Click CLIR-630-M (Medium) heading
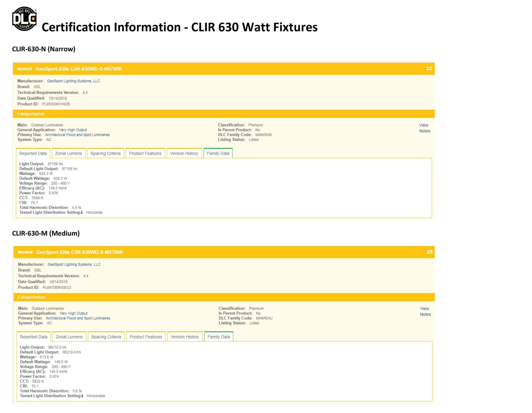The width and height of the screenshot is (532, 413). click(x=46, y=234)
